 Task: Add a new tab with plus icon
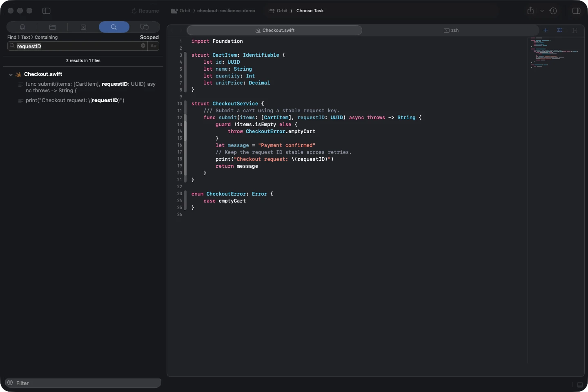click(546, 30)
